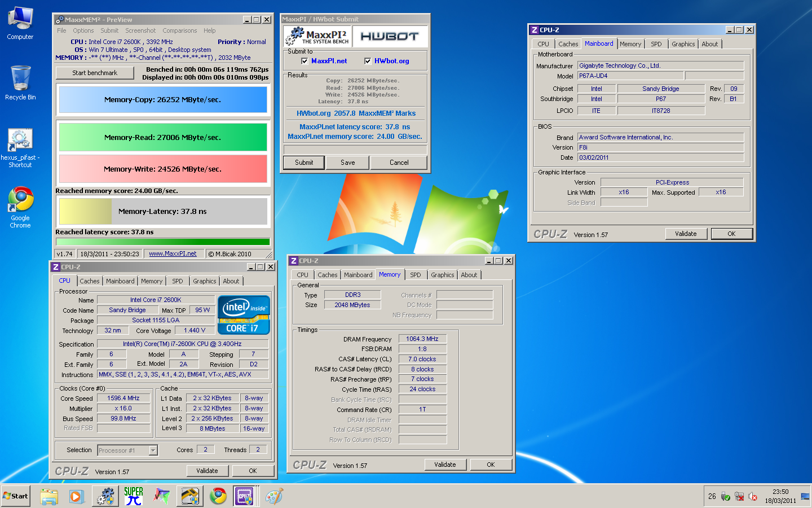Click the Mainboard CPU-Z window title icon
The image size is (812, 508).
coord(534,30)
